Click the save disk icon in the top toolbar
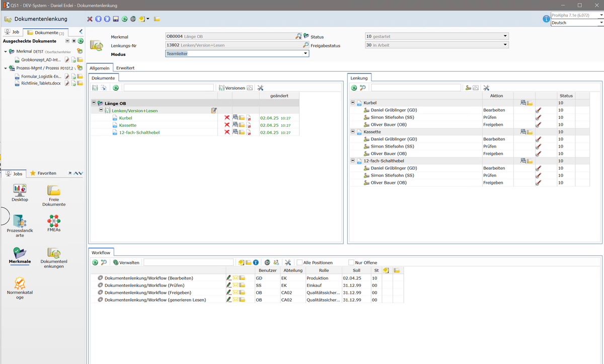The image size is (604, 364). (x=116, y=19)
